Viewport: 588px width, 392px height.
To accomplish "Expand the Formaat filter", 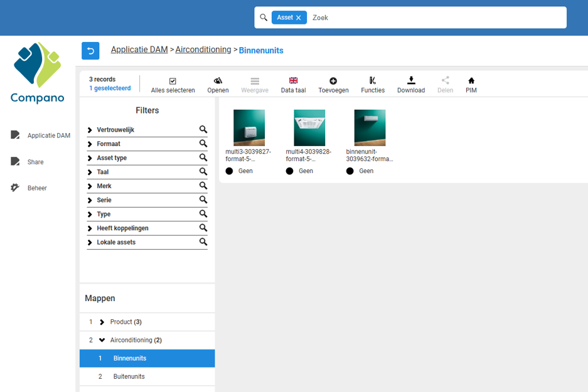I will pyautogui.click(x=90, y=144).
